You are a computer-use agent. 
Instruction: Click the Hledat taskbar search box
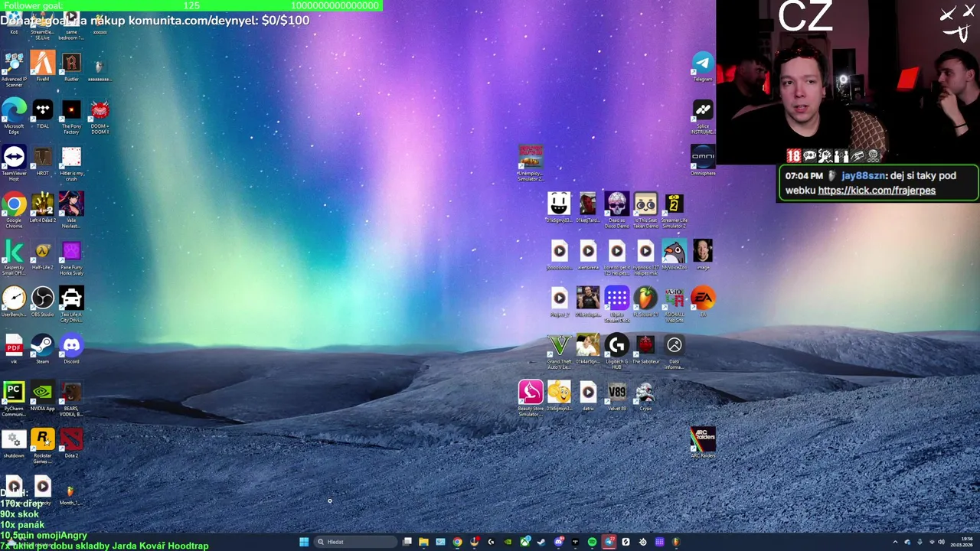coord(356,542)
